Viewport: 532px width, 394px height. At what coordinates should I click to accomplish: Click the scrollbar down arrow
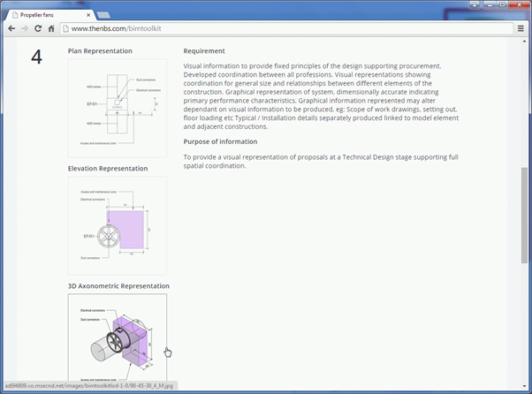coord(525,386)
